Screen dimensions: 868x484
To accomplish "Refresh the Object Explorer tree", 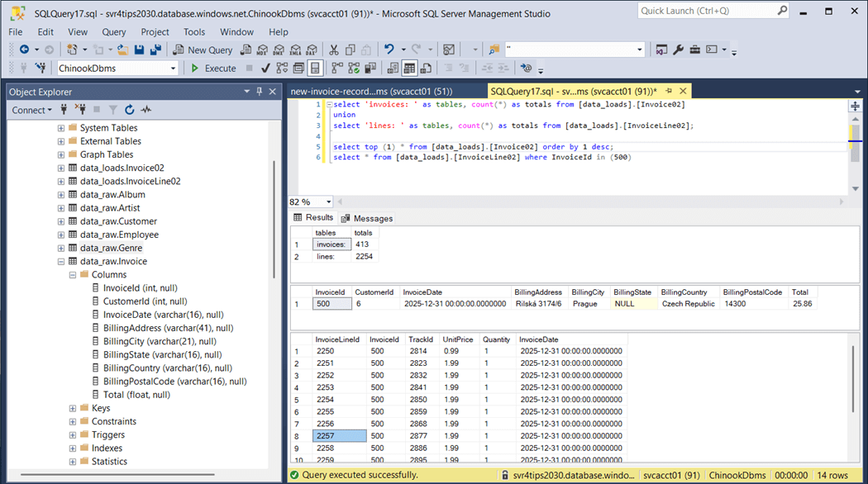I will [130, 110].
